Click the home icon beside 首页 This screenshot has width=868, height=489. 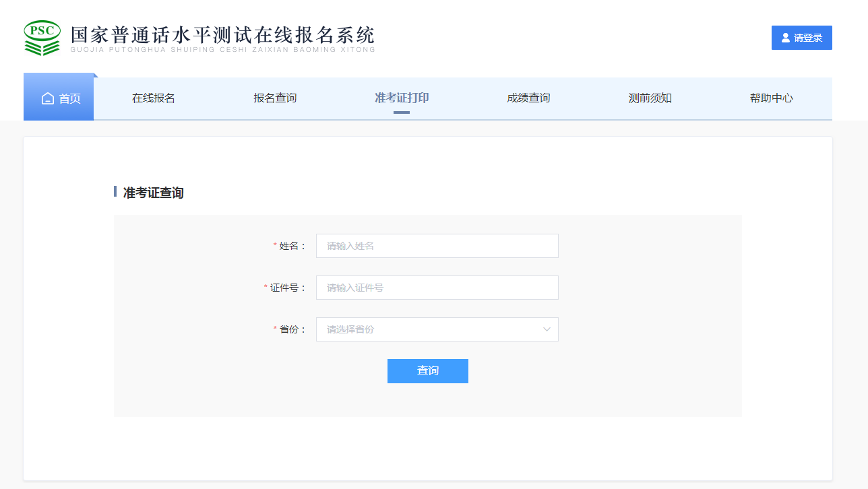47,98
